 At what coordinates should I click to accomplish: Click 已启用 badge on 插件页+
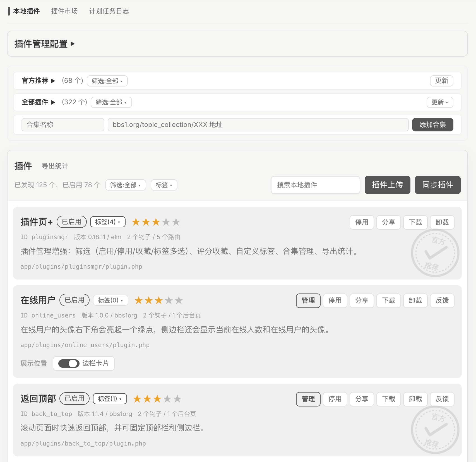point(72,222)
